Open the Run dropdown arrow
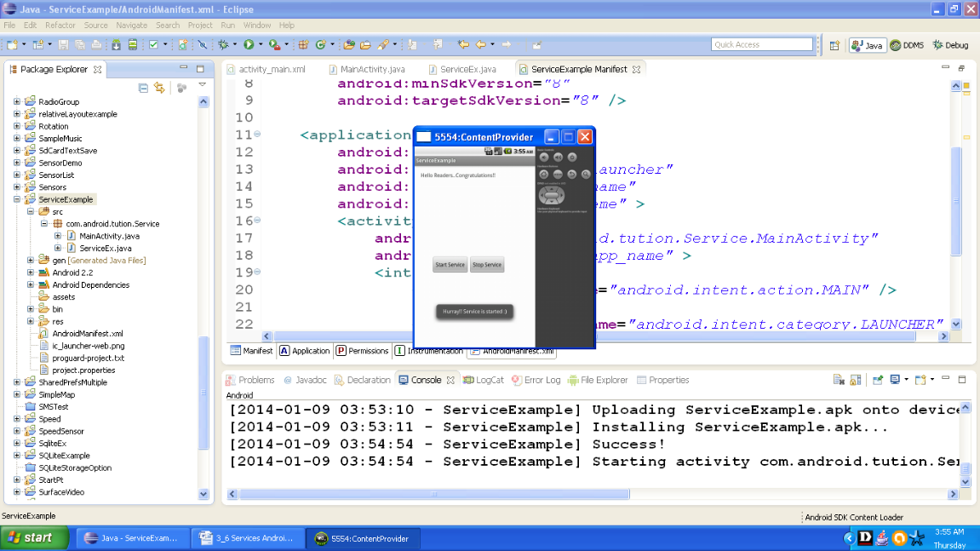 pos(259,43)
